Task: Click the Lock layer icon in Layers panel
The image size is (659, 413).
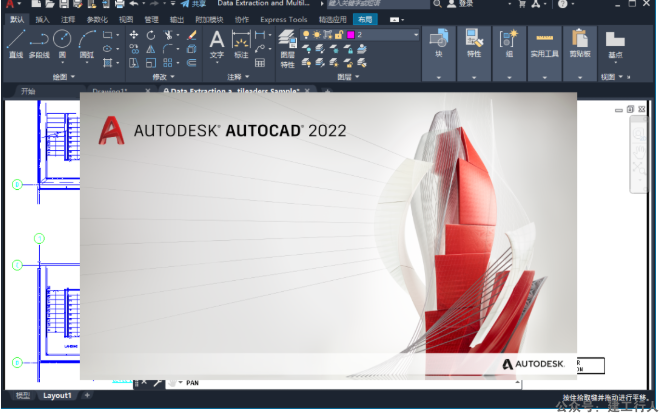Action: pyautogui.click(x=348, y=49)
